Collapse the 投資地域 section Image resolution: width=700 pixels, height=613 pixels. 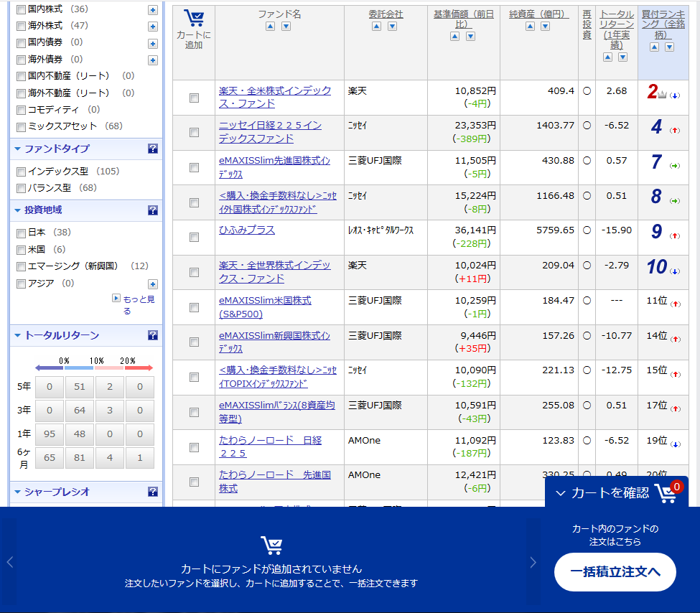pos(17,210)
